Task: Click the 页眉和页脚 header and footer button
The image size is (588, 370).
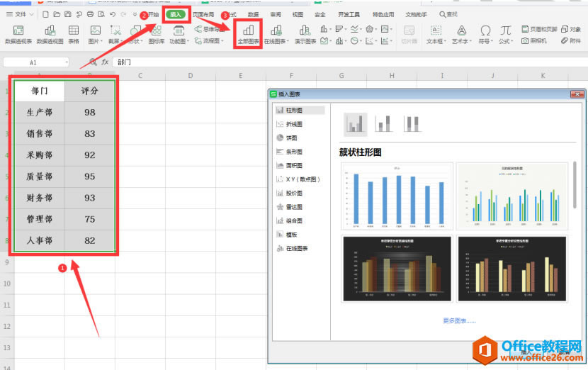Action: click(x=539, y=29)
